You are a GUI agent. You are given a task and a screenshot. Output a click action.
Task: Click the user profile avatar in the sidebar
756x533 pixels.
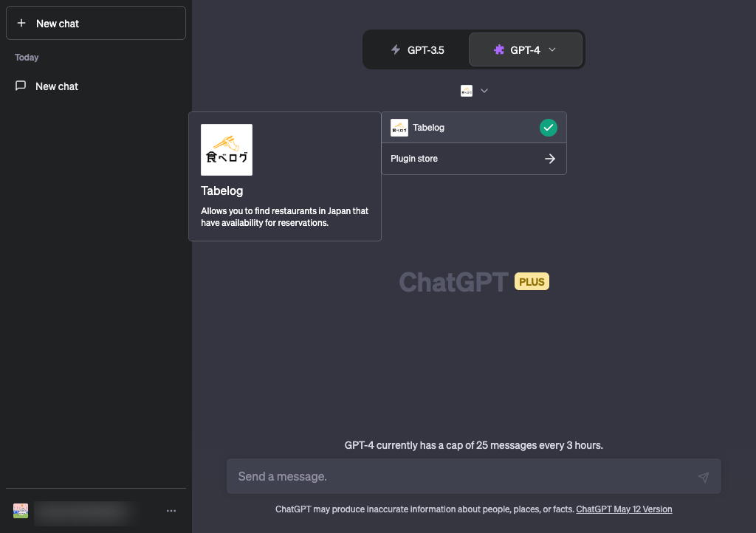(21, 511)
